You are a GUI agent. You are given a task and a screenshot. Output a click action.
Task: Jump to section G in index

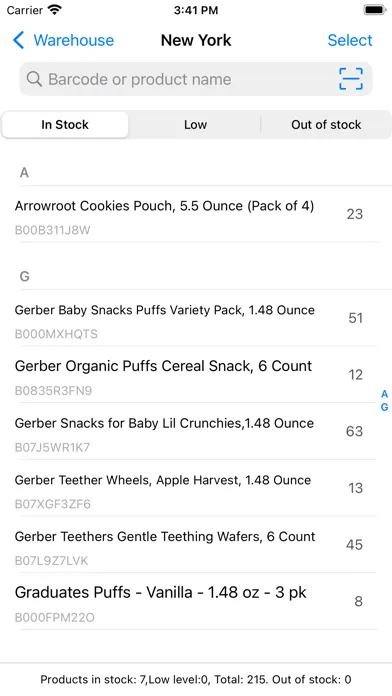click(384, 407)
